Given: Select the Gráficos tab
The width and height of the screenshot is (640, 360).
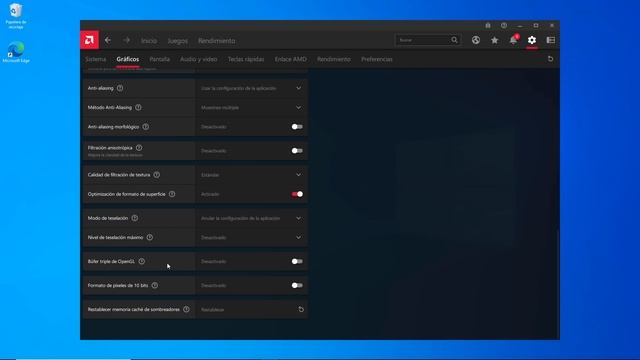Looking at the screenshot, I should pos(128,59).
